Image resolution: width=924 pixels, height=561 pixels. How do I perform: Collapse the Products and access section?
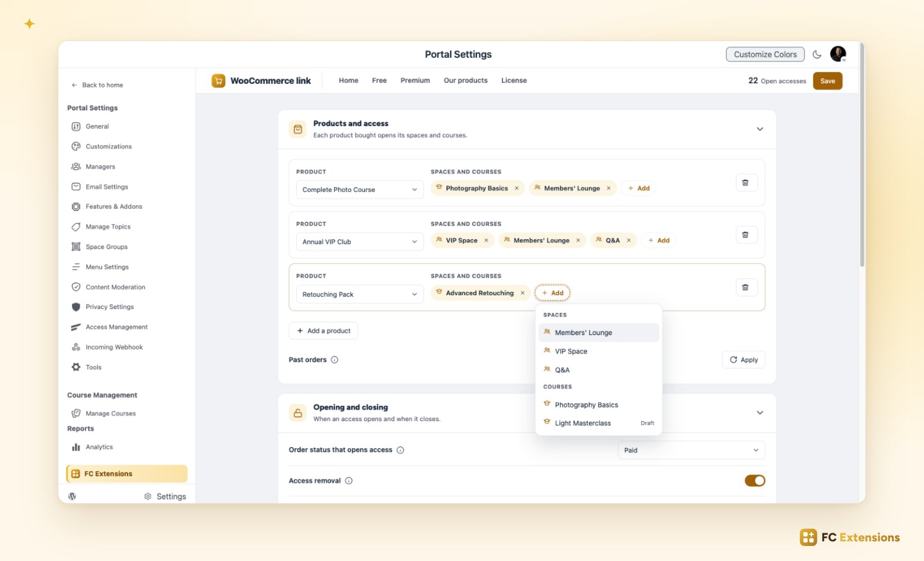pos(760,129)
